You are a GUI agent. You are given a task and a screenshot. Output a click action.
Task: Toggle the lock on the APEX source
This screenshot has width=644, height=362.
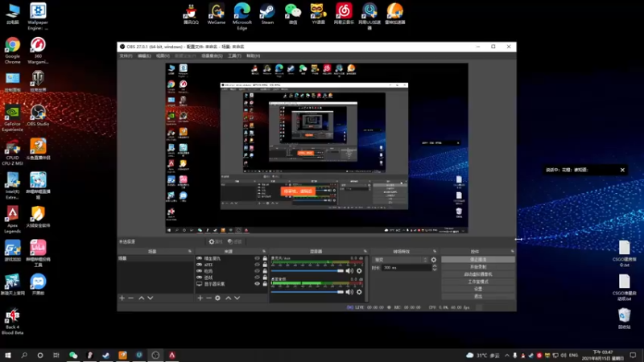point(265,265)
